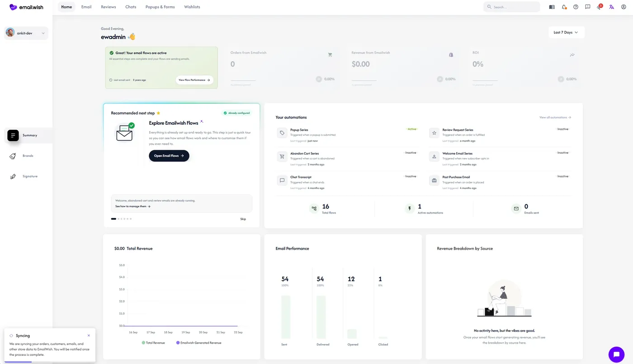Open the live chat bubble widget
Screen dimensions: 633x364
[616, 355]
